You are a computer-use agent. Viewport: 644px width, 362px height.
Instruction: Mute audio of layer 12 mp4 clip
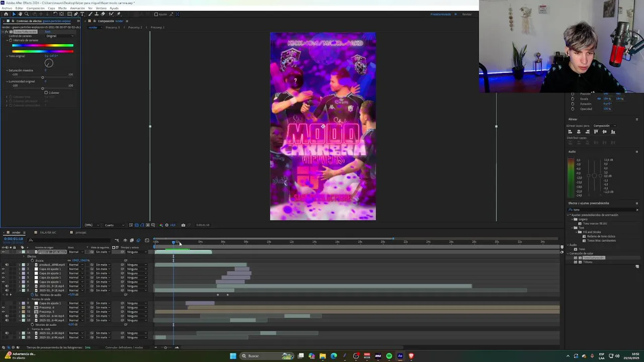click(x=7, y=316)
